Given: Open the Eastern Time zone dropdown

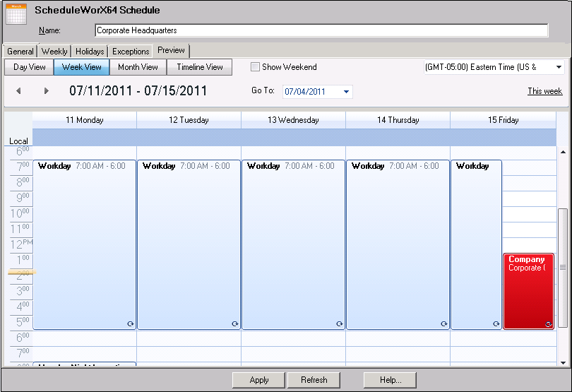Looking at the screenshot, I should pos(559,67).
